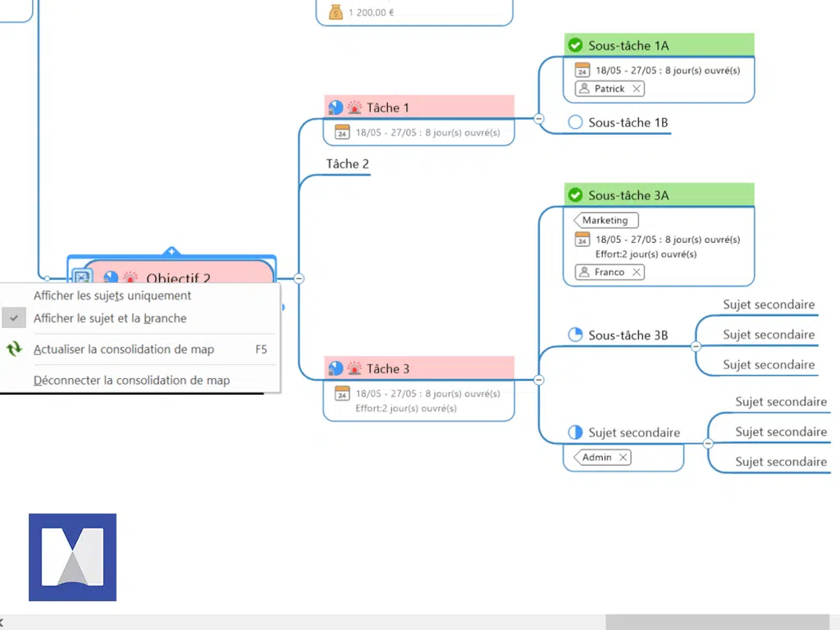Choose Afficher les sujets uniquement
840x630 pixels.
(x=112, y=295)
